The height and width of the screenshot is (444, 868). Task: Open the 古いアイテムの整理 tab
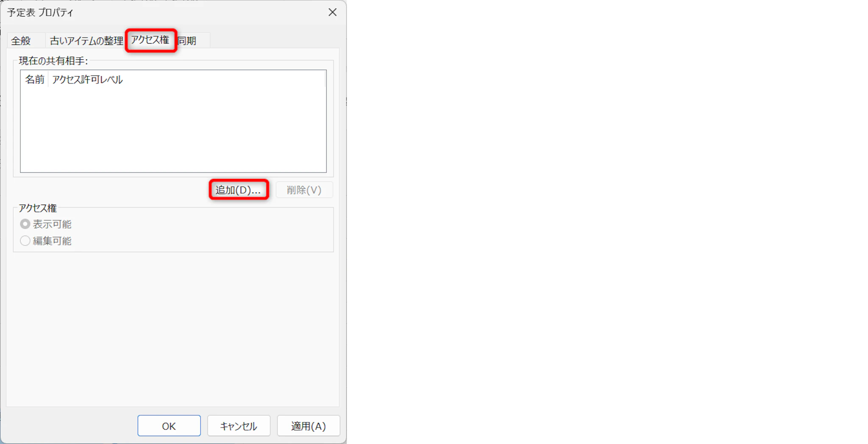pos(86,41)
